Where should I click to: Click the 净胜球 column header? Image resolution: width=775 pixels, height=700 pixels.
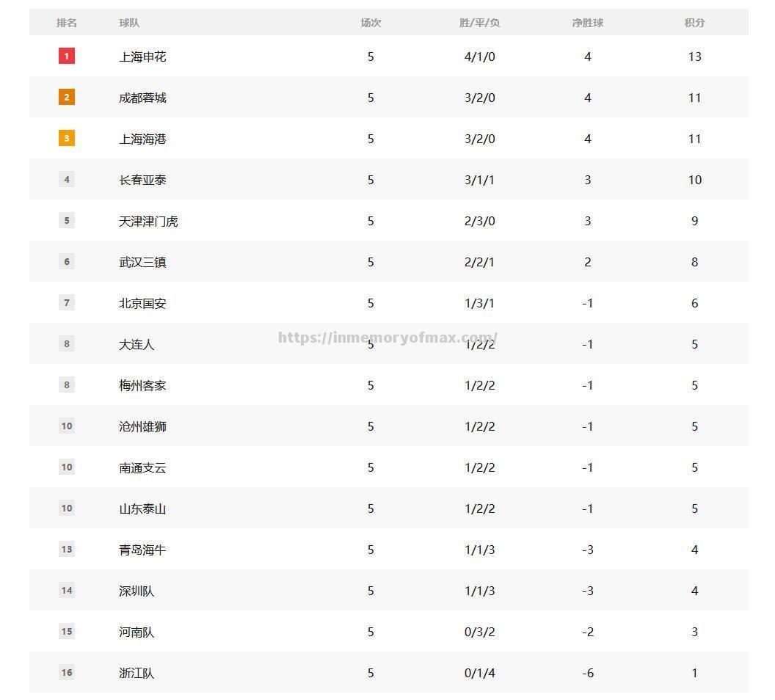coord(587,23)
